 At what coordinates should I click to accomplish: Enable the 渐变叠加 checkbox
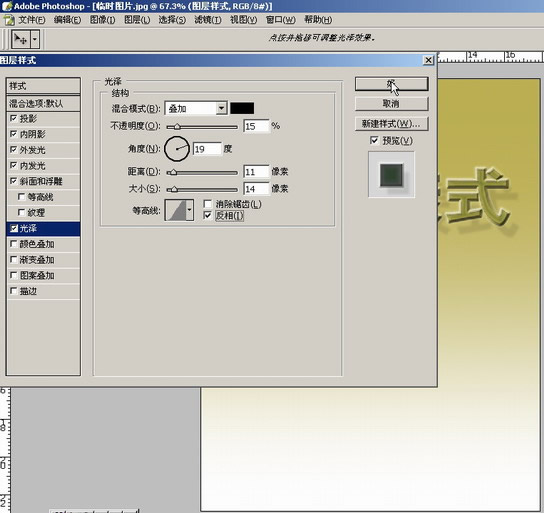coord(14,259)
